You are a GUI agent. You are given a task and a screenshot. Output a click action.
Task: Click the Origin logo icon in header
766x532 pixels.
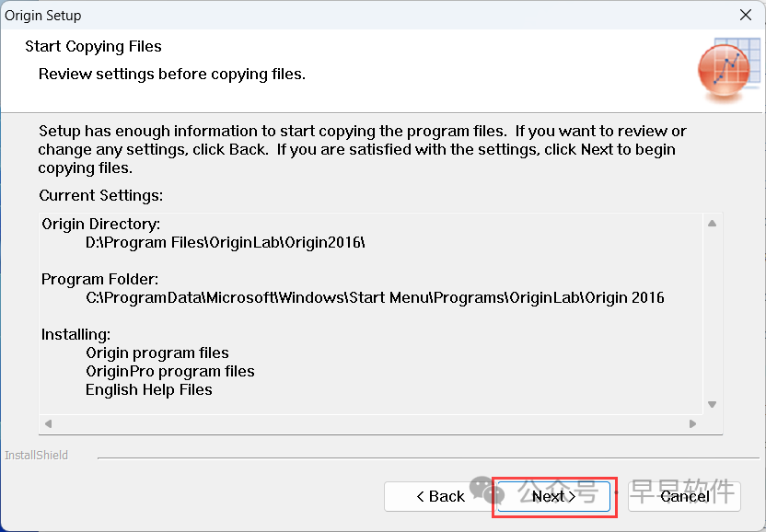click(724, 70)
